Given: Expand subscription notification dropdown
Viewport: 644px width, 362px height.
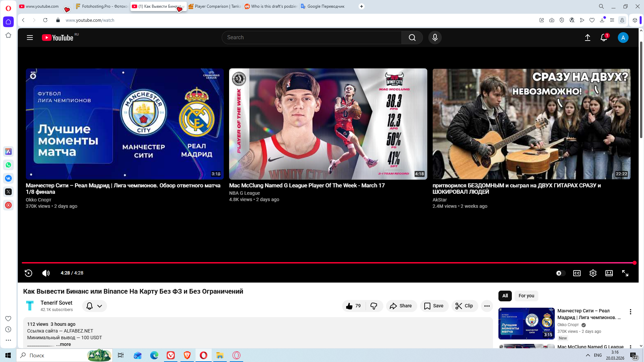Looking at the screenshot, I should [x=100, y=306].
